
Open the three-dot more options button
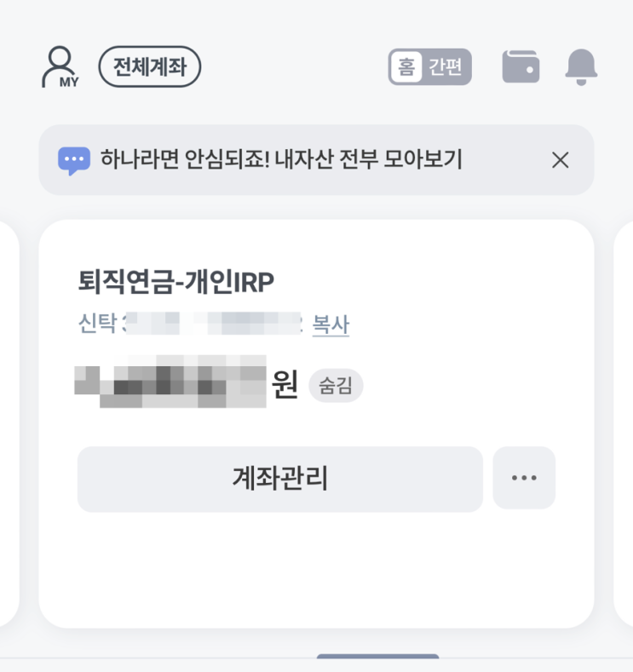point(524,479)
